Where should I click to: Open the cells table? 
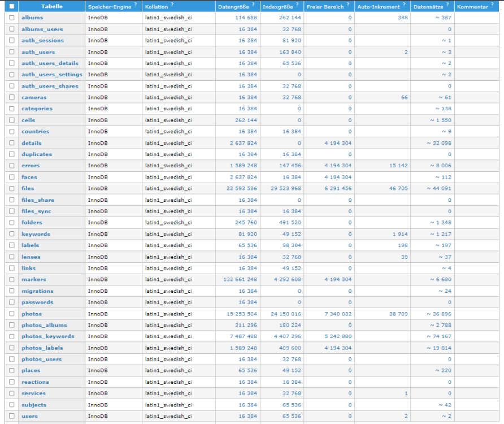coord(28,120)
